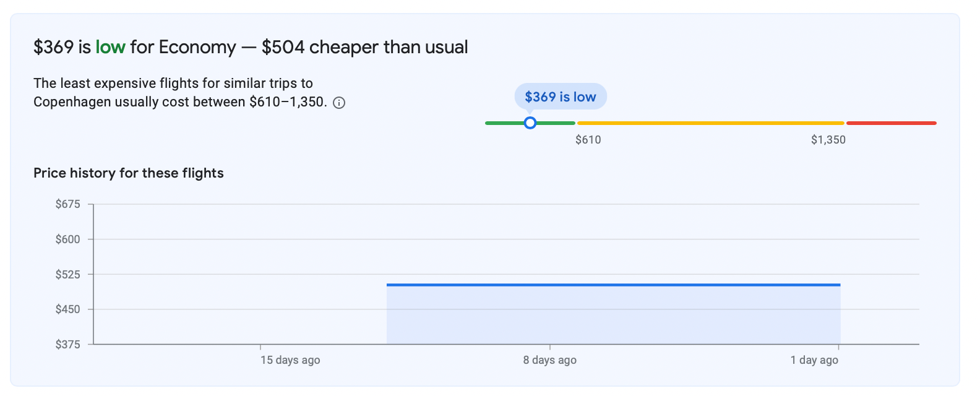Click the "$369 is low" tooltip bubble
This screenshot has width=980, height=396.
(x=561, y=97)
